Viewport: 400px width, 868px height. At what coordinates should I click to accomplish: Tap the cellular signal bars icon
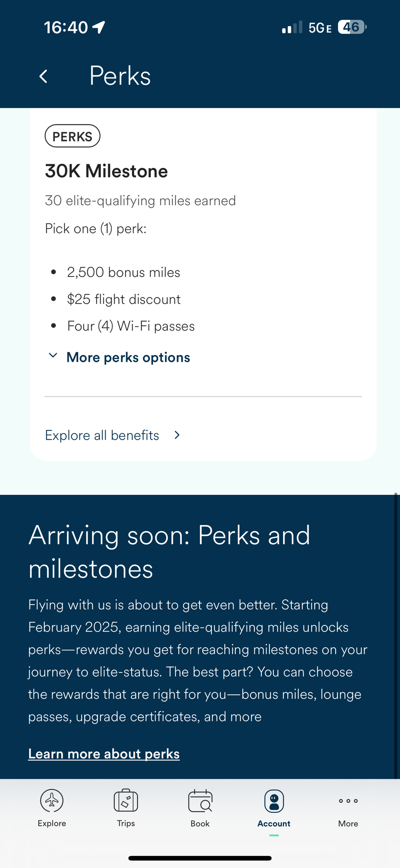tap(292, 28)
